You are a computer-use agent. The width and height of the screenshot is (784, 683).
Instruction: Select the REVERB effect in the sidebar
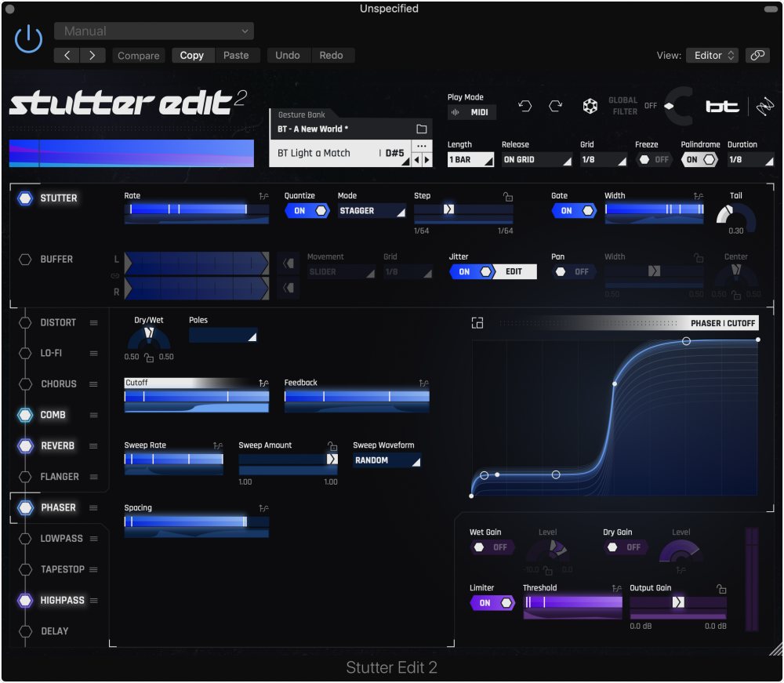[56, 445]
